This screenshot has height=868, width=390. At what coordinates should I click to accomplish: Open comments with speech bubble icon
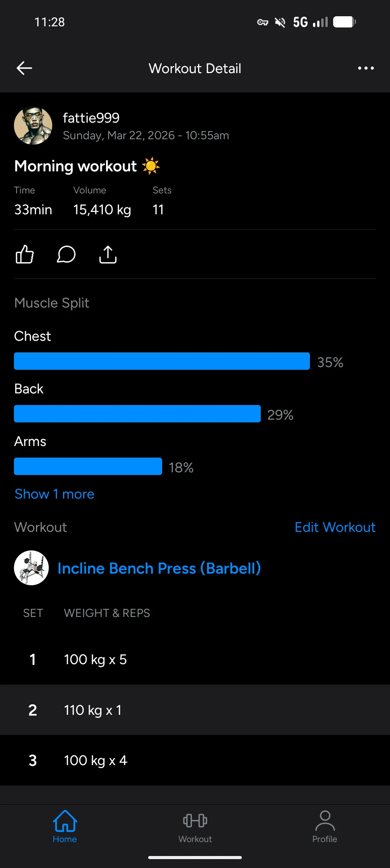coord(66,255)
